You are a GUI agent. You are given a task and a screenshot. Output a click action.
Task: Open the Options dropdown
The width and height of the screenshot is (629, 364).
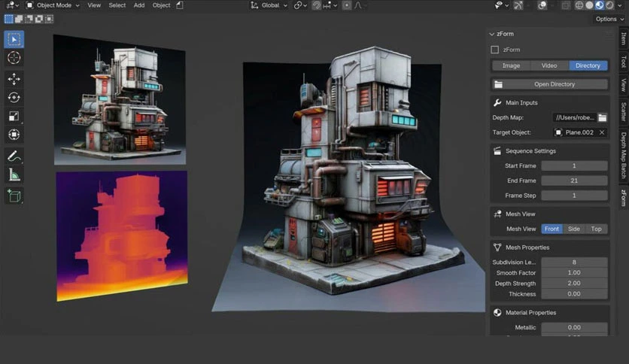pos(609,19)
